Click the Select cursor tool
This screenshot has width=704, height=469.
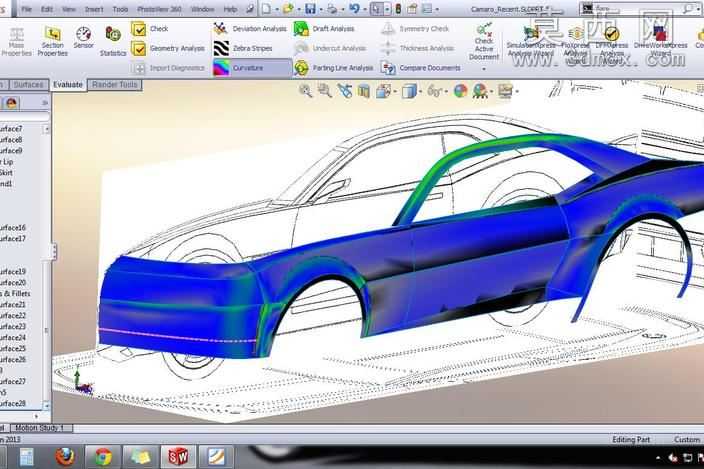coord(377,9)
